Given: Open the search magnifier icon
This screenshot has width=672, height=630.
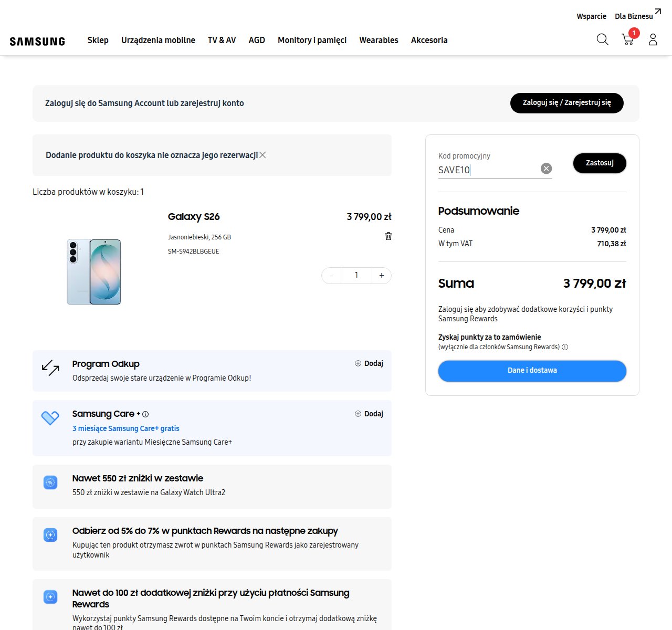Looking at the screenshot, I should 603,39.
